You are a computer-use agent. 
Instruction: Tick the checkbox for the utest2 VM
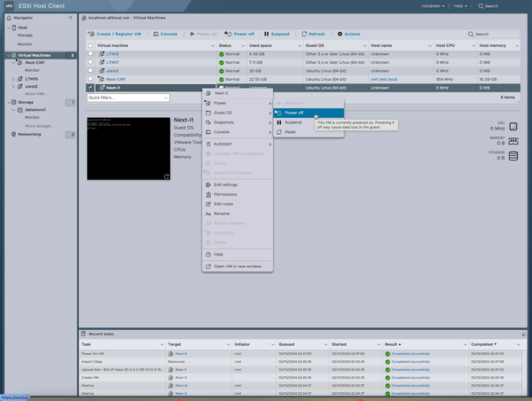point(90,71)
